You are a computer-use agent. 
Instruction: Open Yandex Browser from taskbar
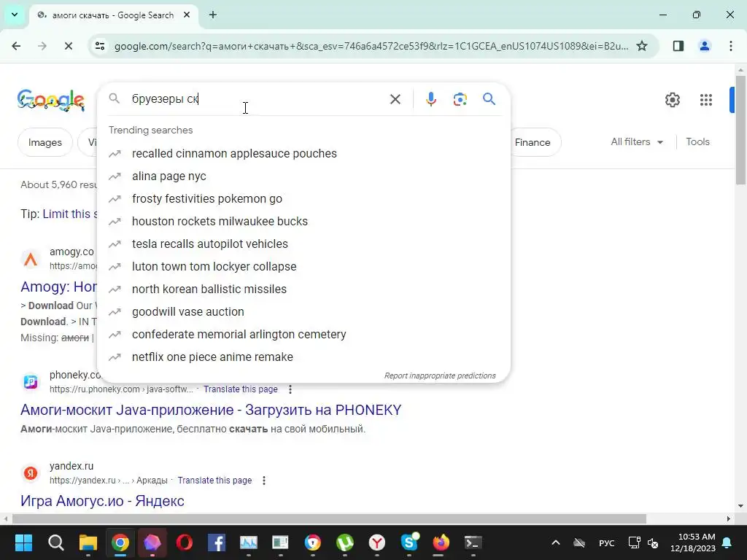377,542
